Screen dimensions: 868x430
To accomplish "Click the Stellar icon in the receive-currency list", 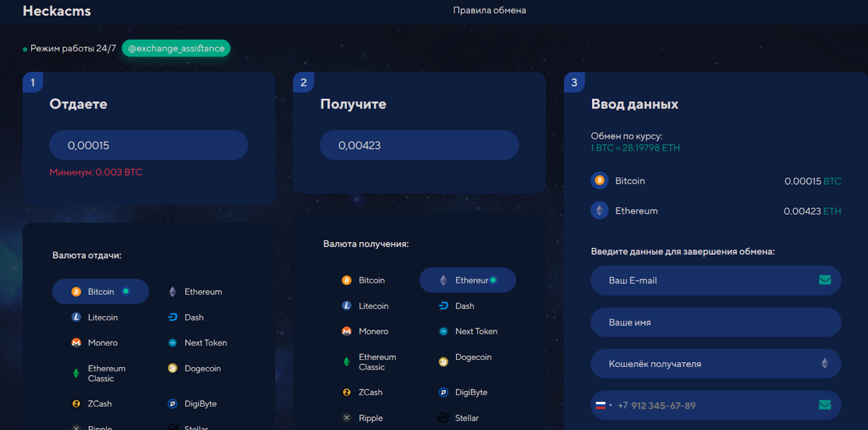I will pos(443,418).
